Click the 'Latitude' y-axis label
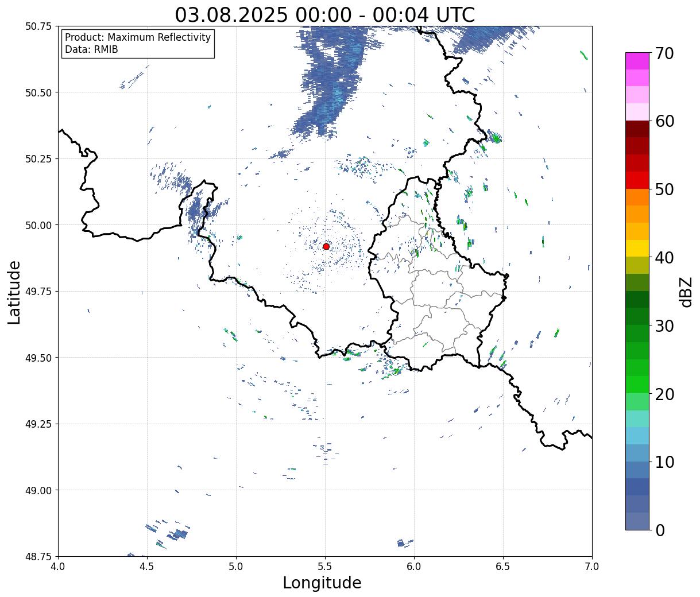700x597 pixels. (14, 292)
